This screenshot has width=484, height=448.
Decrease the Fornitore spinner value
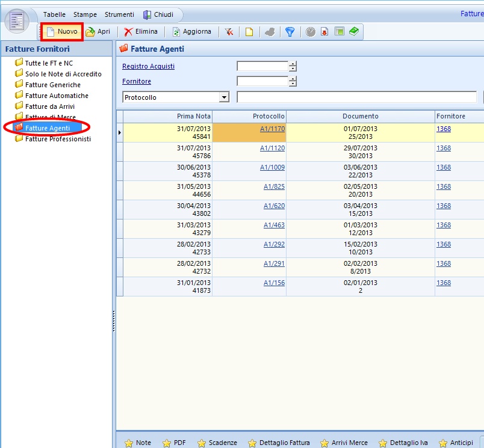293,84
